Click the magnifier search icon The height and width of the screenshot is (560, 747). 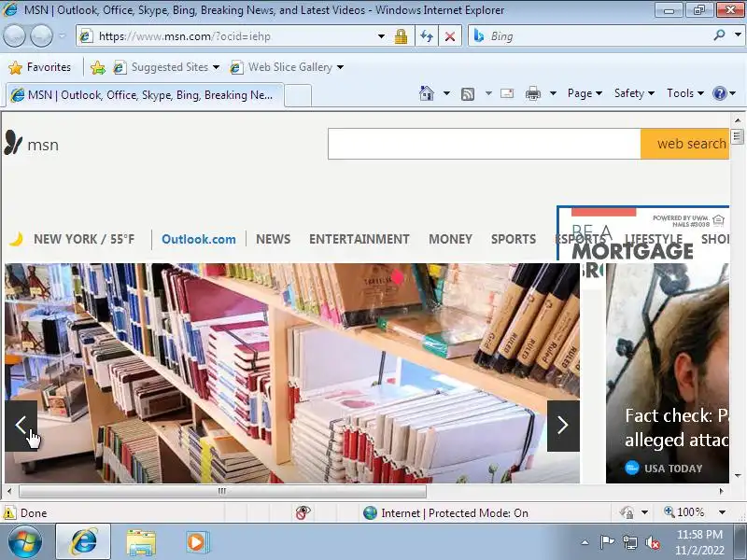click(x=719, y=35)
